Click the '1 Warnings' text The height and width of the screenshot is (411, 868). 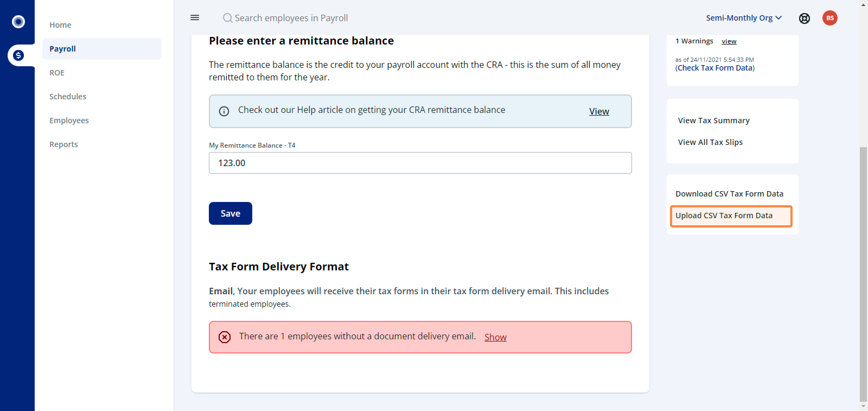[x=694, y=41]
